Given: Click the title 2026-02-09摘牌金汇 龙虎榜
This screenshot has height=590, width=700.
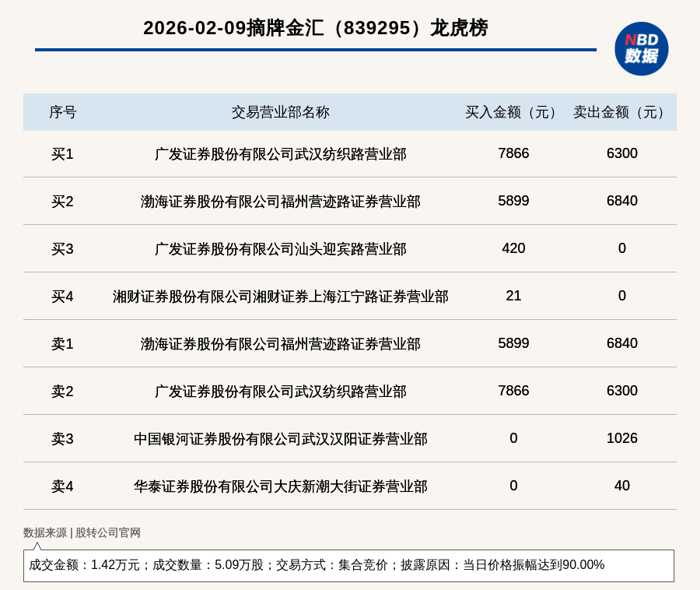Looking at the screenshot, I should tap(315, 28).
